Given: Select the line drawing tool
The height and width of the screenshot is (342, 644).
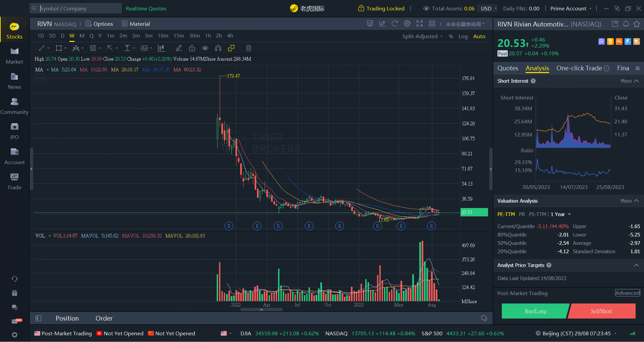Looking at the screenshot, I should (x=42, y=48).
